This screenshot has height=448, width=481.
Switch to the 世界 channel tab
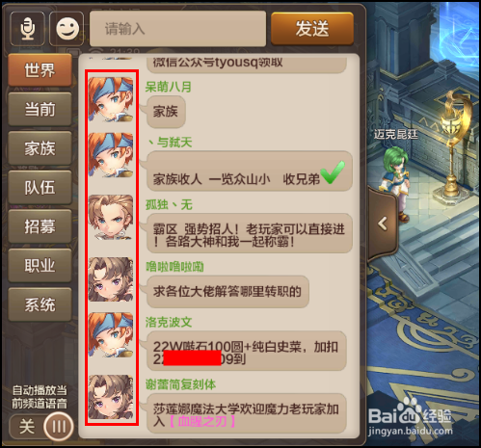coord(40,70)
